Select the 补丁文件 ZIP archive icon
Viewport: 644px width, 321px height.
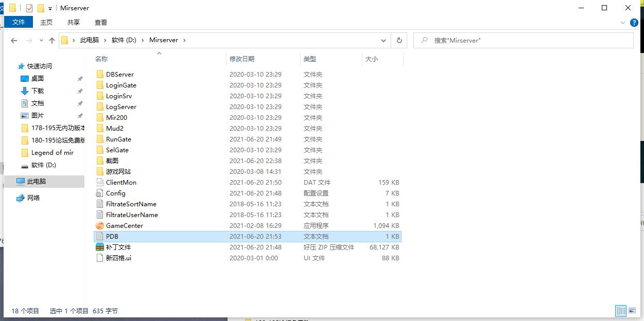(100, 247)
